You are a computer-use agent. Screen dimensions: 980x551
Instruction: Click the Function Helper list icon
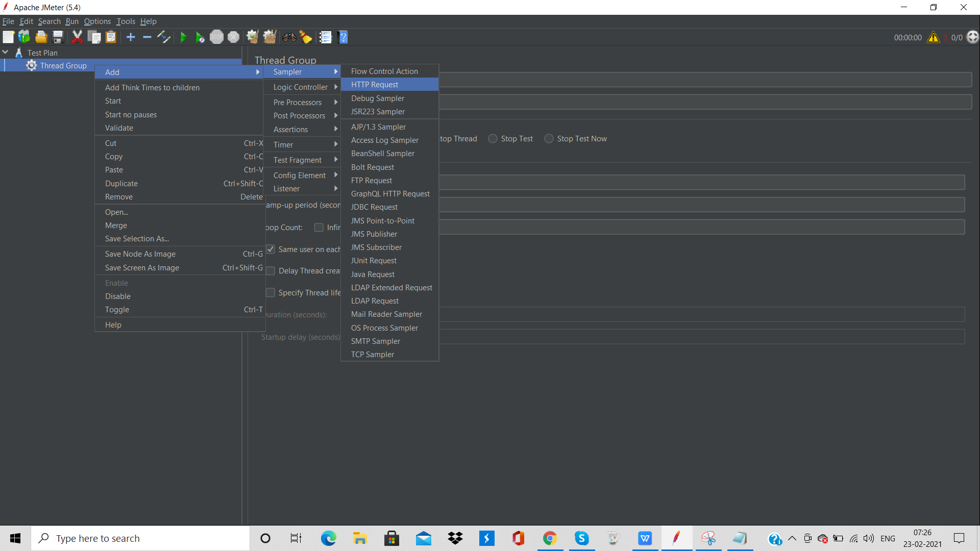pos(325,37)
